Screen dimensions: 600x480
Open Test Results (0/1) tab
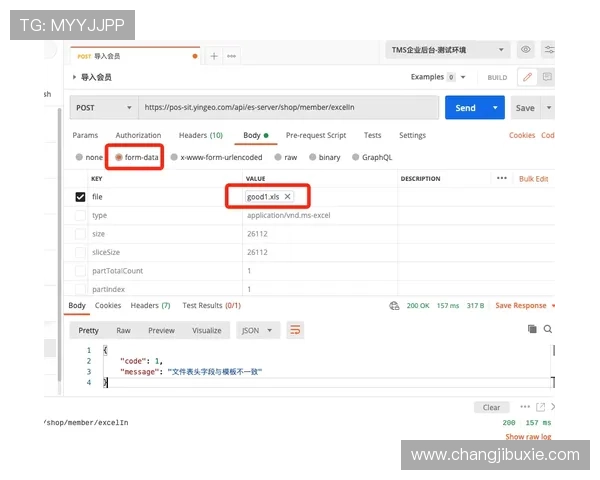pyautogui.click(x=211, y=305)
